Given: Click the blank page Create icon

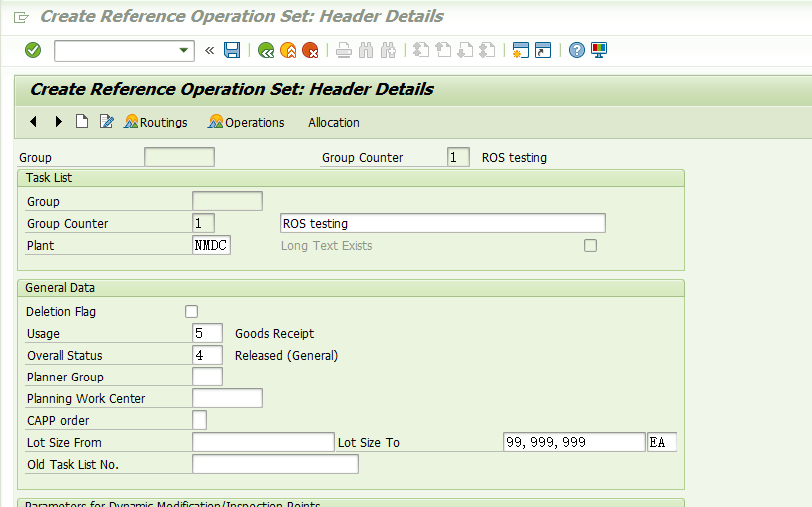Looking at the screenshot, I should [82, 122].
